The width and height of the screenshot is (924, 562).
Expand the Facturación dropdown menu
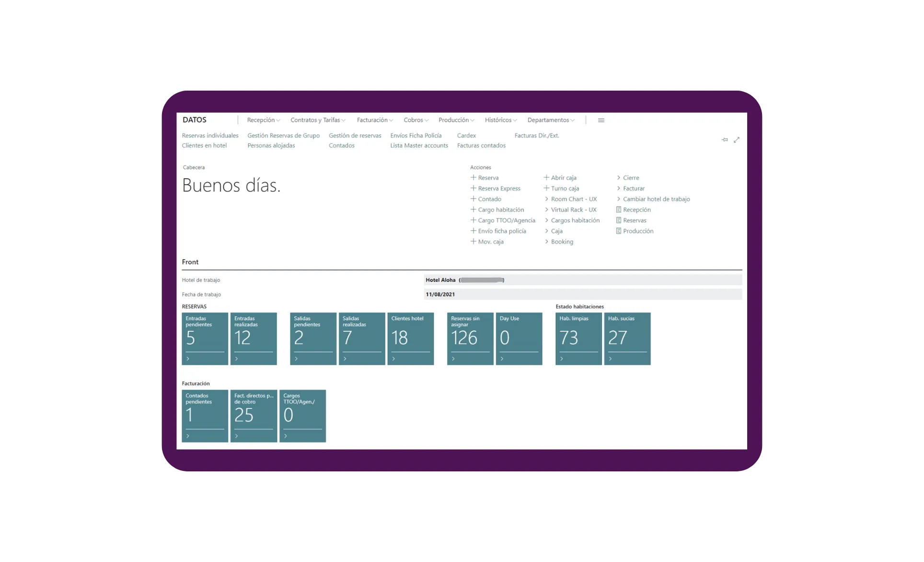[x=375, y=120]
